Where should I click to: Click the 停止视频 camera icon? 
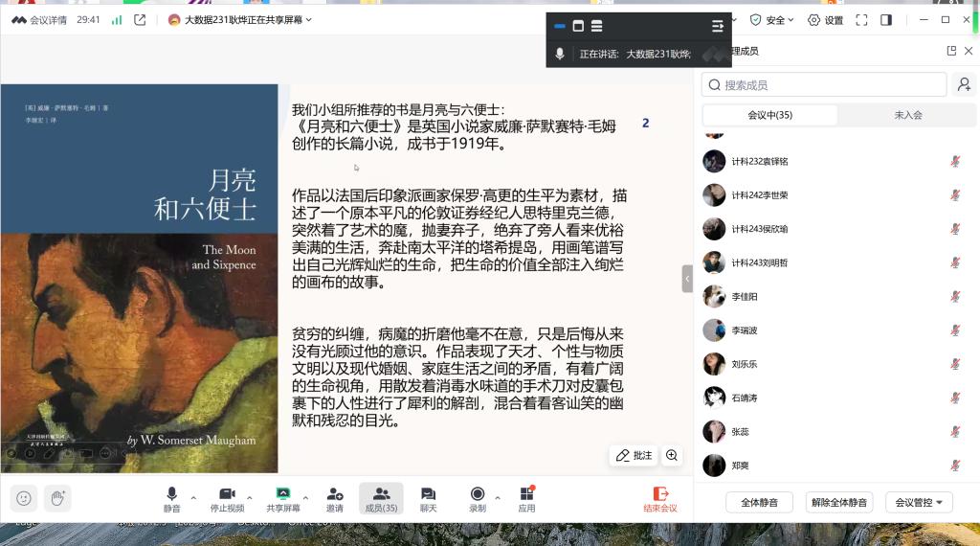point(227,493)
